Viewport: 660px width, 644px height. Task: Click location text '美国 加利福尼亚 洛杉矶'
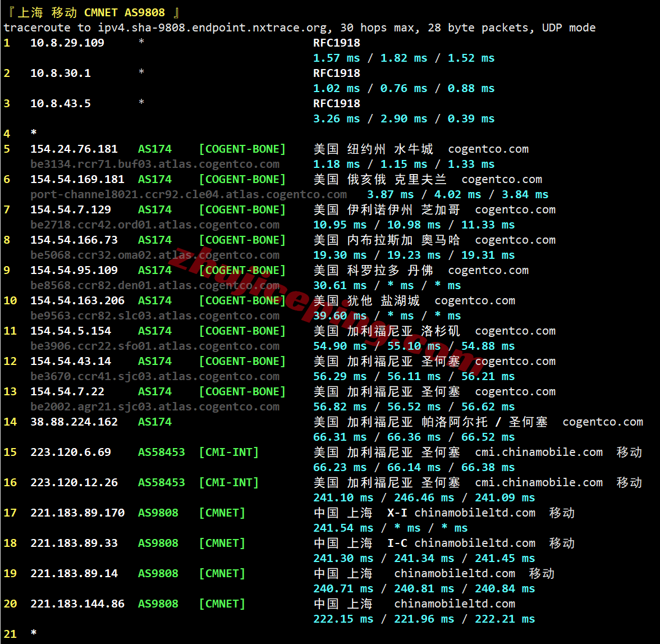pyautogui.click(x=387, y=331)
